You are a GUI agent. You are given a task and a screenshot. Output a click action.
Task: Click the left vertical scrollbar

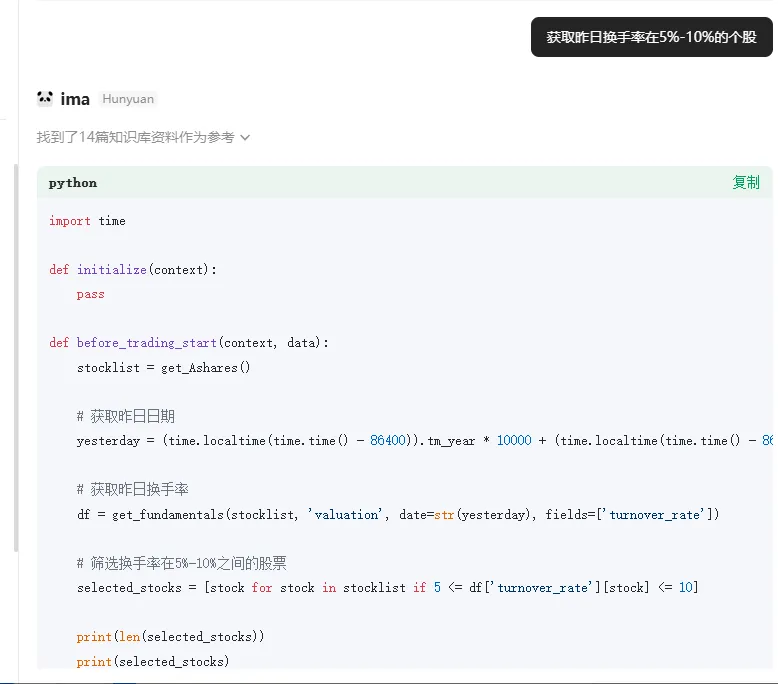(15, 358)
